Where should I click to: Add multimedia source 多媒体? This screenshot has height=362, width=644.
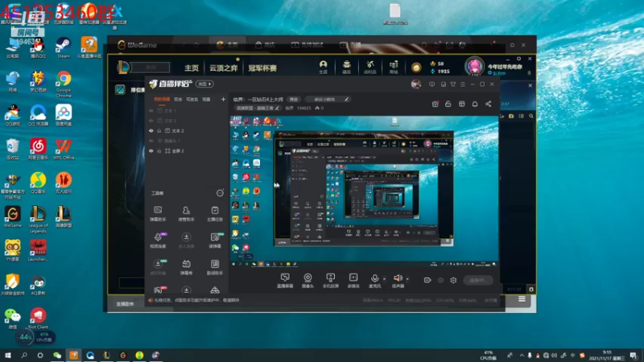[353, 281]
